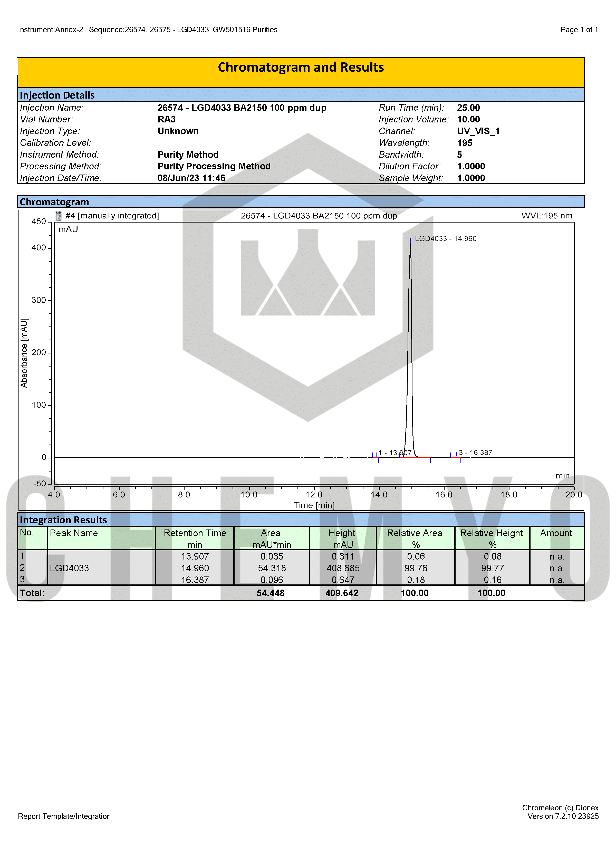
Task: Select the date '08/Jun/23 11:46'
Action: (x=191, y=178)
